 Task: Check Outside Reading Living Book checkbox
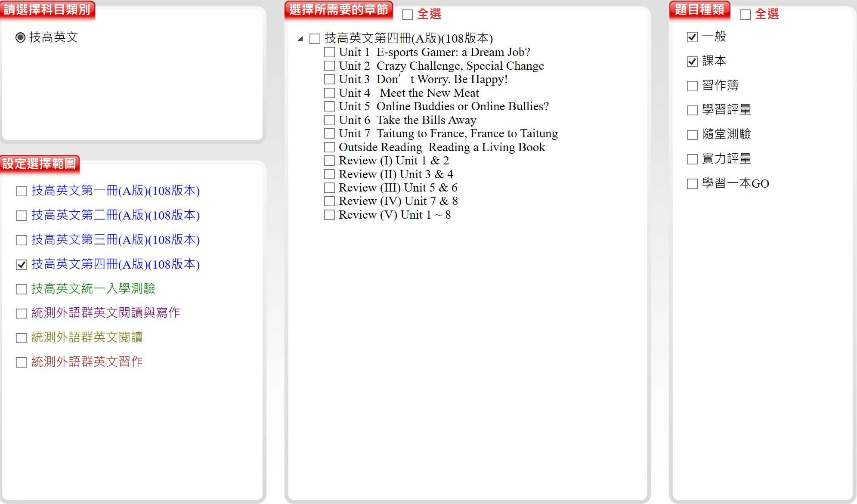tap(329, 147)
